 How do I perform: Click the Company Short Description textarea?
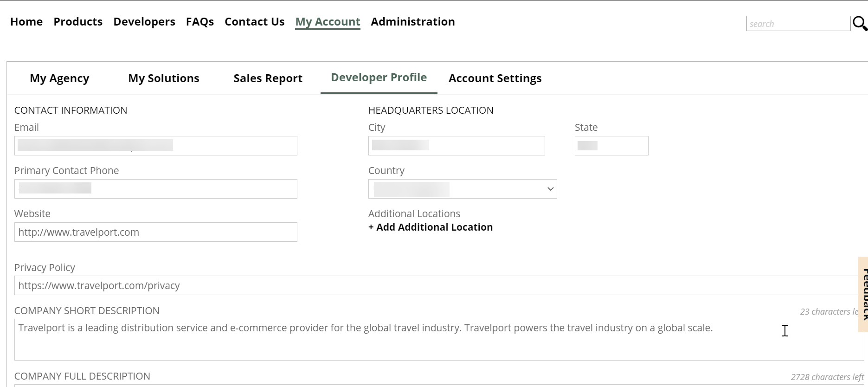439,340
